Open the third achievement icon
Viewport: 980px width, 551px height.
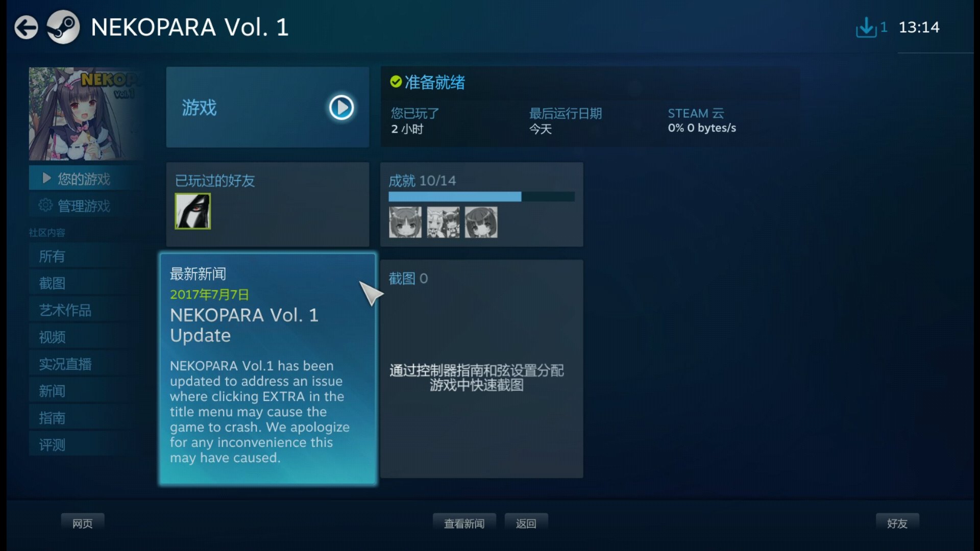pos(481,222)
